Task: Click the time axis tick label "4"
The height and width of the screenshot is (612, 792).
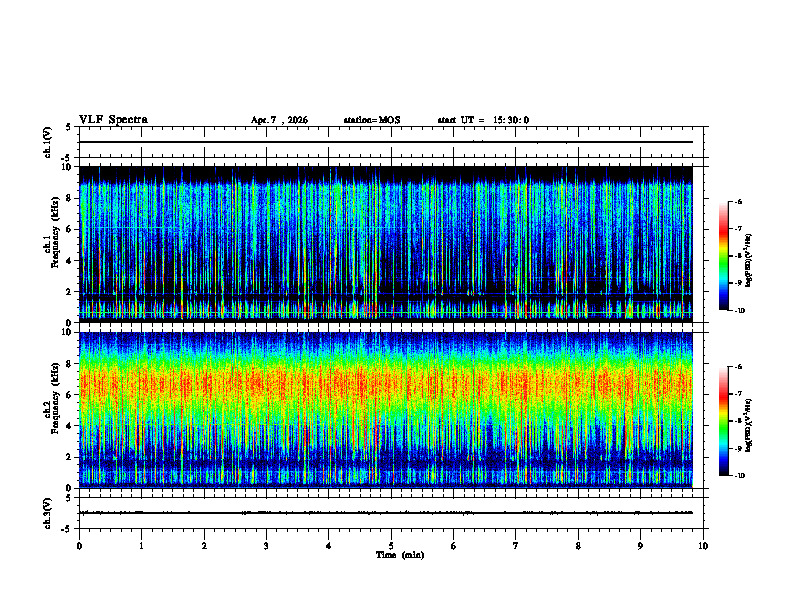Action: 329,546
